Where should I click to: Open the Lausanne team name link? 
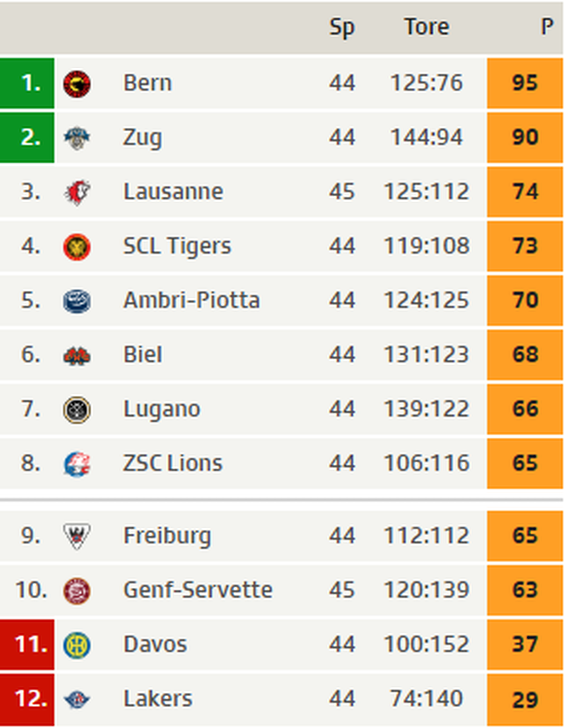point(173,191)
